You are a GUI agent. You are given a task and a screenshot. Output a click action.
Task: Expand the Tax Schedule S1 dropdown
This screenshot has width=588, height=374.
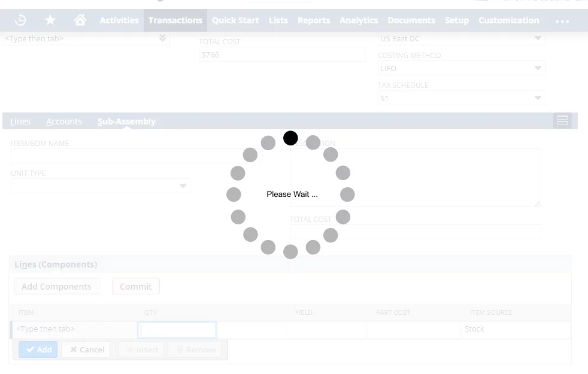pyautogui.click(x=538, y=98)
